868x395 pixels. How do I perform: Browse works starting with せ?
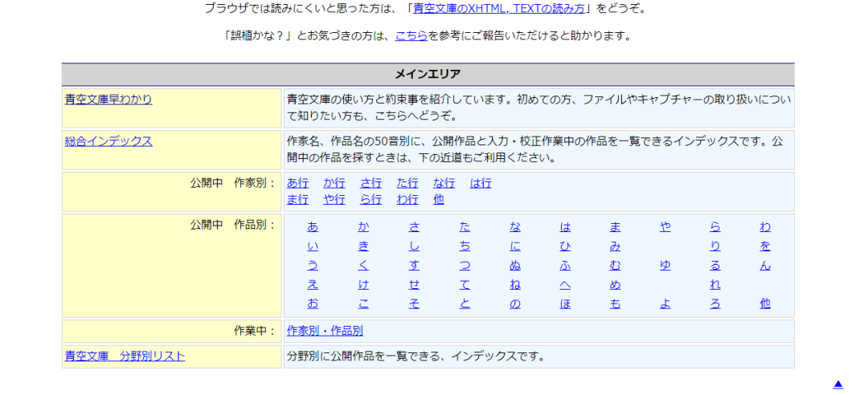[x=414, y=285]
